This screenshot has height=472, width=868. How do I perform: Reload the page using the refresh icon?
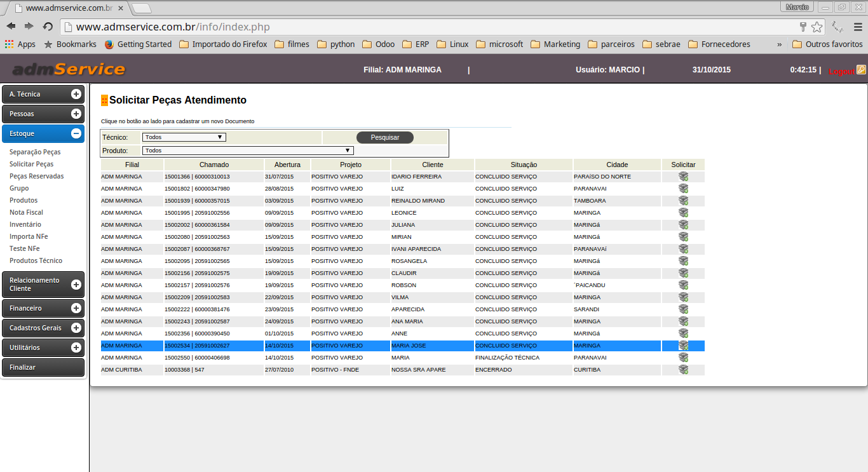pos(48,27)
